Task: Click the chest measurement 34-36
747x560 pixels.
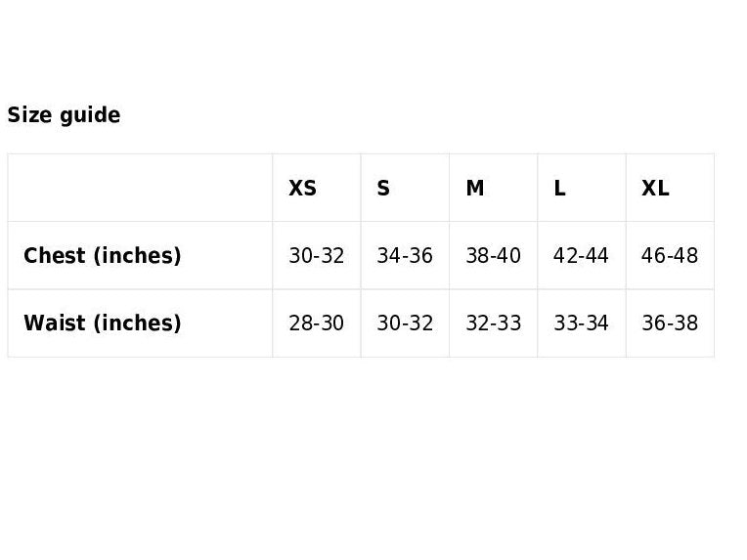Action: click(x=405, y=256)
